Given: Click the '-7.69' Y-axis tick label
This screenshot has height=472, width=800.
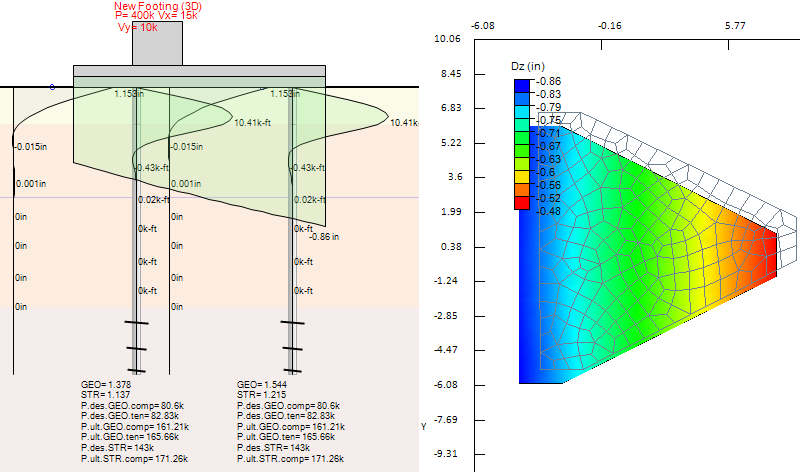Looking at the screenshot, I should click(x=446, y=420).
